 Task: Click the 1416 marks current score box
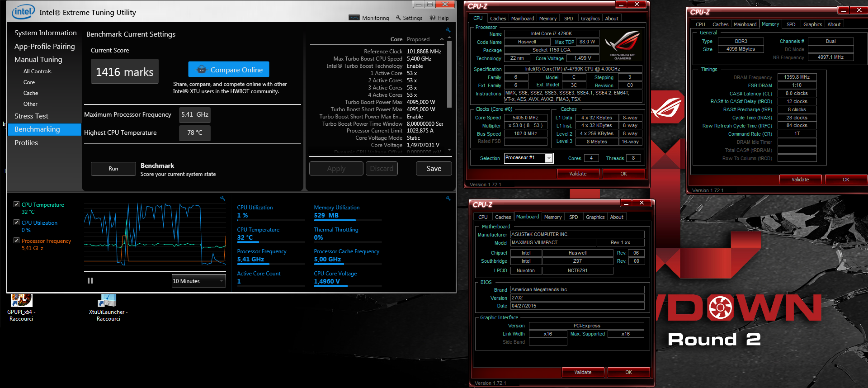[125, 71]
